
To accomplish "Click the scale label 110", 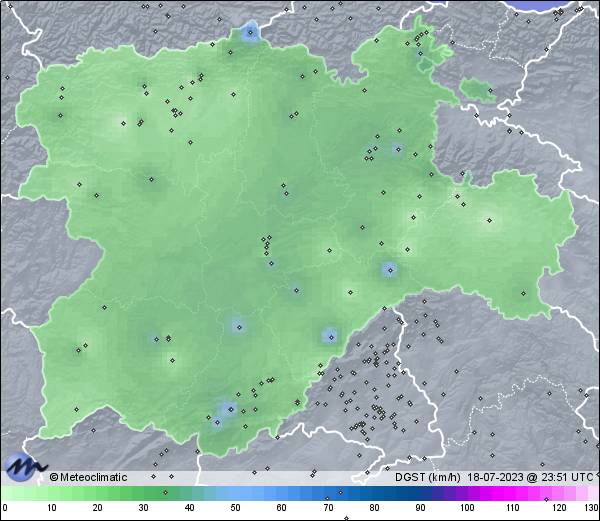I will pyautogui.click(x=513, y=508).
